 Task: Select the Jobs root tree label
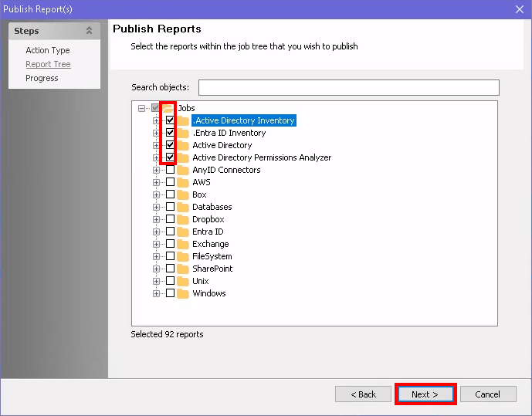coord(187,108)
